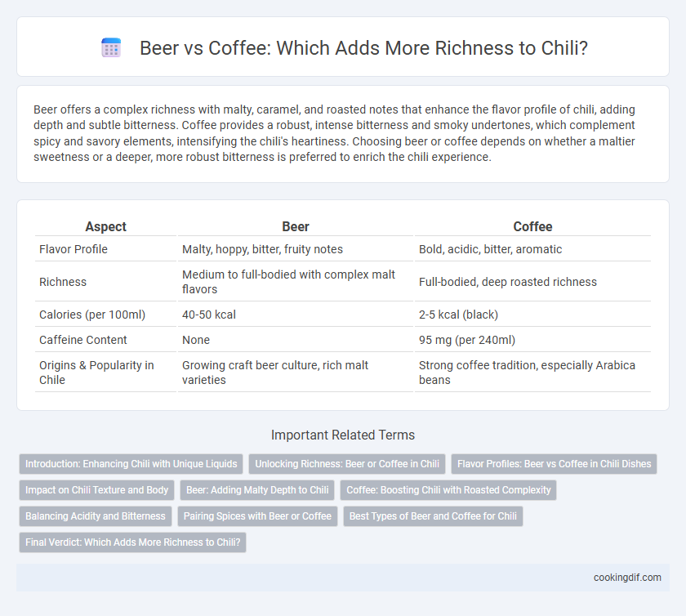
Task: Click the 'Important Related Terms' heading
Action: tap(343, 435)
